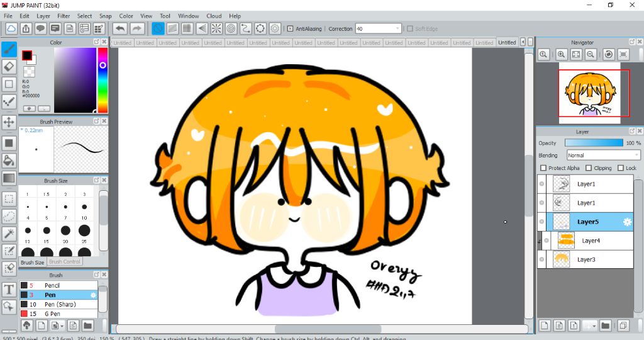Click the Redo arrow in the toolbar

(137, 29)
